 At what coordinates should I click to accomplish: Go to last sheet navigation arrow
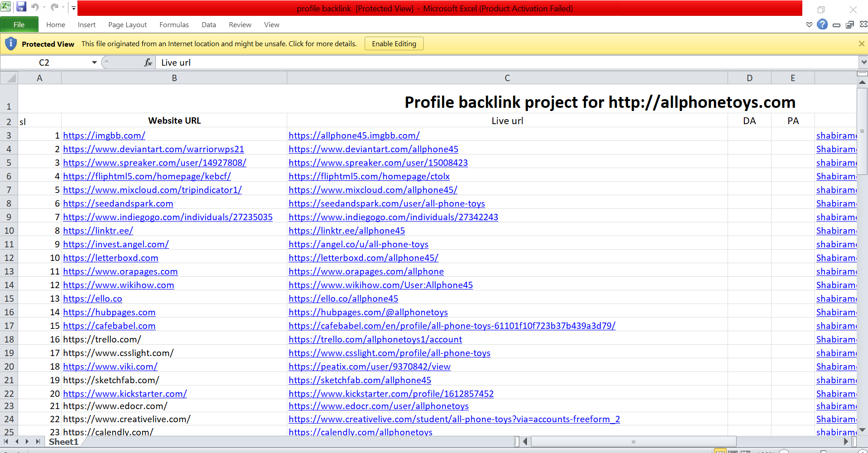pos(38,442)
